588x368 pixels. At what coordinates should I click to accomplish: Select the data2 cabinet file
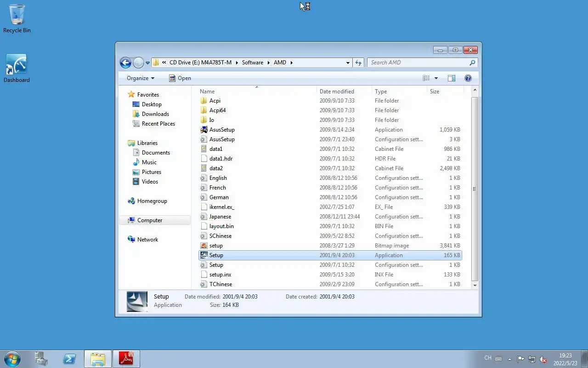[x=330, y=168]
